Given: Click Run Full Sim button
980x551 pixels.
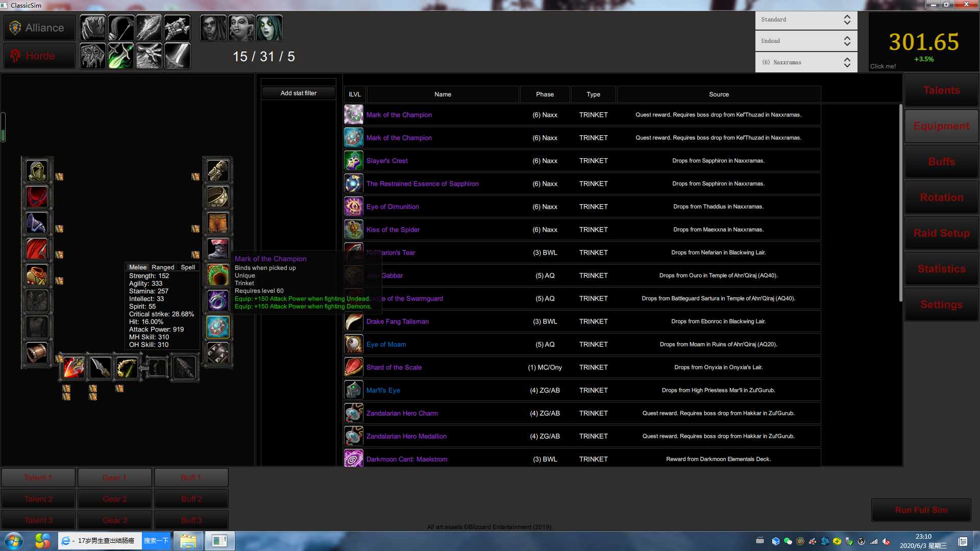Looking at the screenshot, I should click(x=921, y=510).
